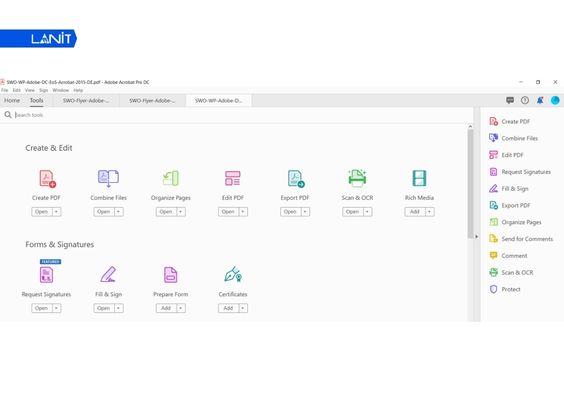Open the Sign menu
This screenshot has width=564, height=400.
point(44,90)
